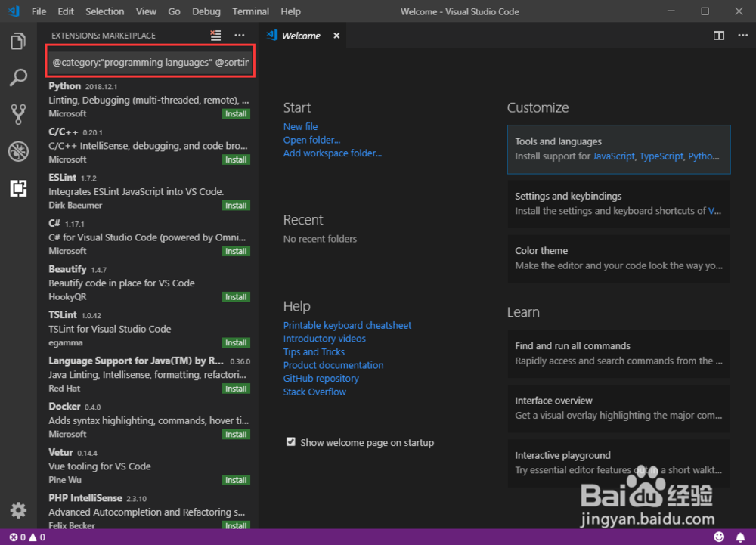The width and height of the screenshot is (756, 545).
Task: Click the feedback smiley icon
Action: click(x=719, y=537)
